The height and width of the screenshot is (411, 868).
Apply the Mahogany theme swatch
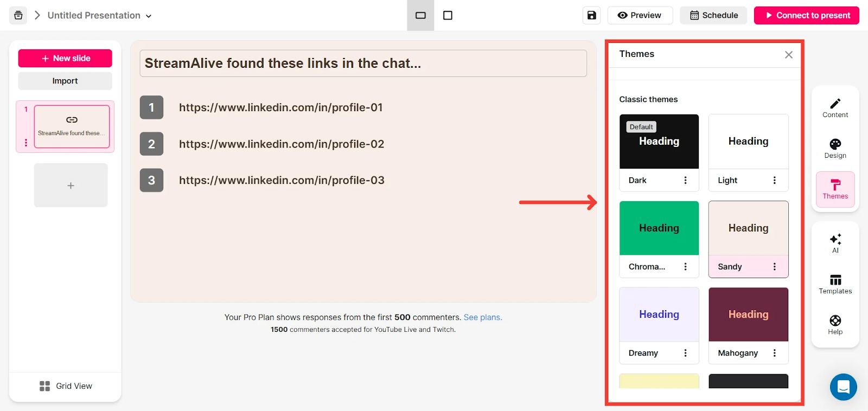pos(748,314)
